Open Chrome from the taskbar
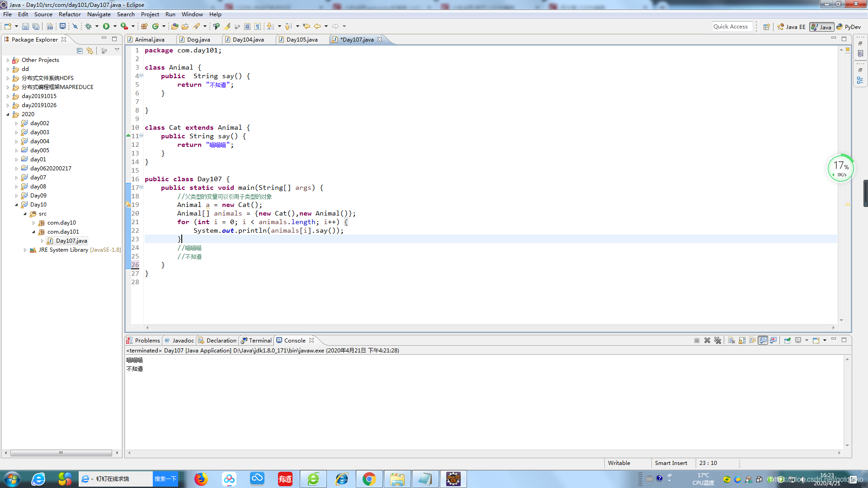This screenshot has height=488, width=868. 369,479
